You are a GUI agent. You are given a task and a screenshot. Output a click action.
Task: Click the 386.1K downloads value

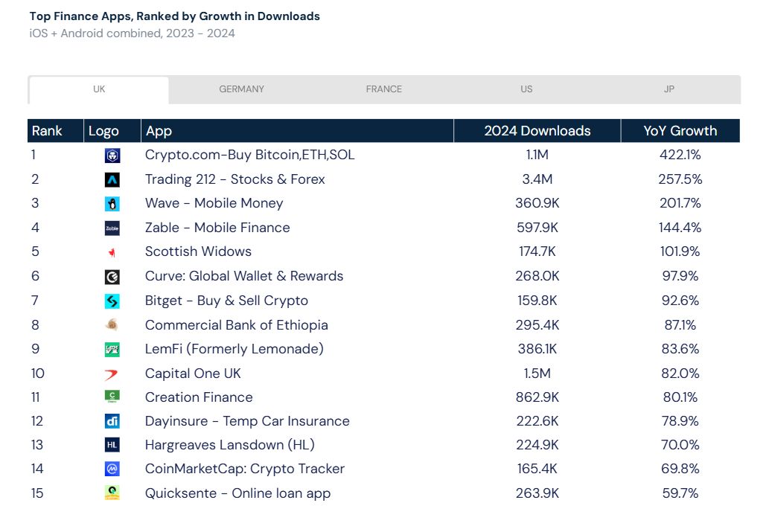pyautogui.click(x=537, y=349)
